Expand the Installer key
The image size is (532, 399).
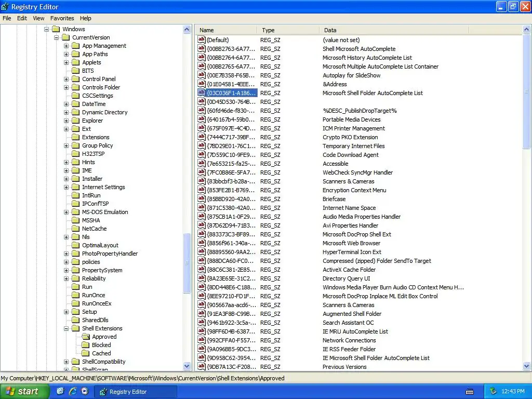coord(66,179)
